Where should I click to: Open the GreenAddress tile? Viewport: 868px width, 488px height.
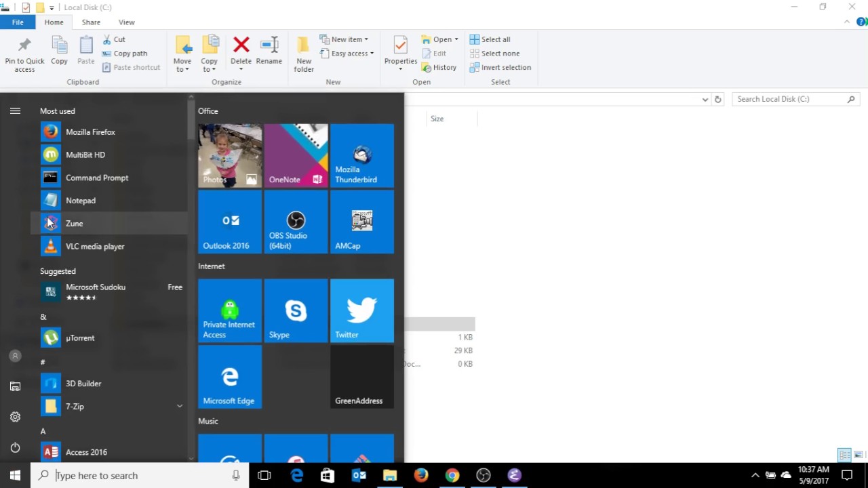click(362, 377)
